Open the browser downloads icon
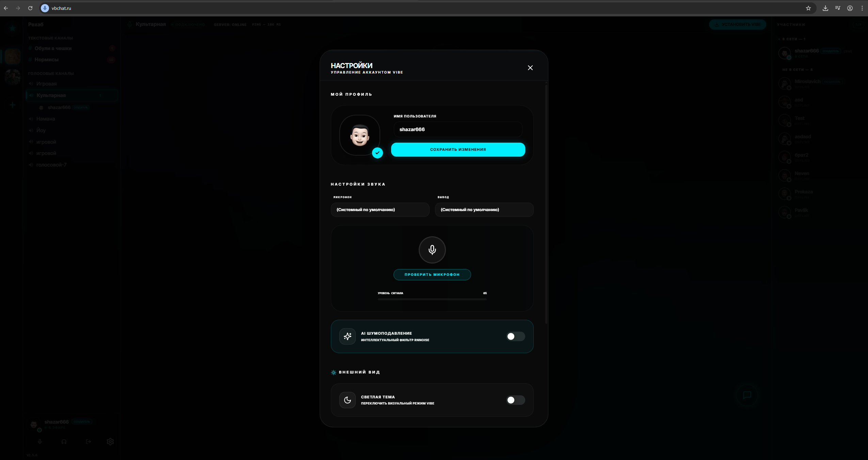 825,8
